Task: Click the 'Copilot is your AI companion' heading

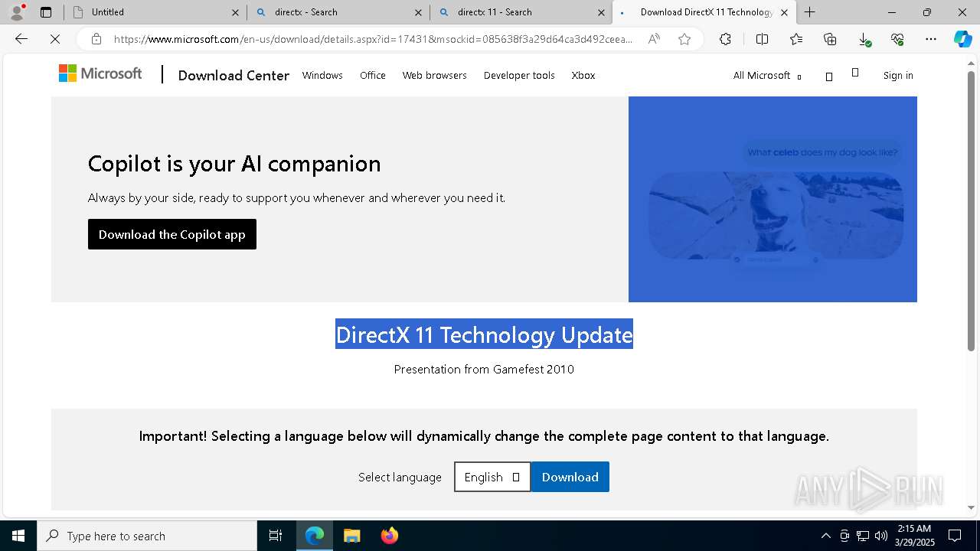Action: pyautogui.click(x=234, y=164)
